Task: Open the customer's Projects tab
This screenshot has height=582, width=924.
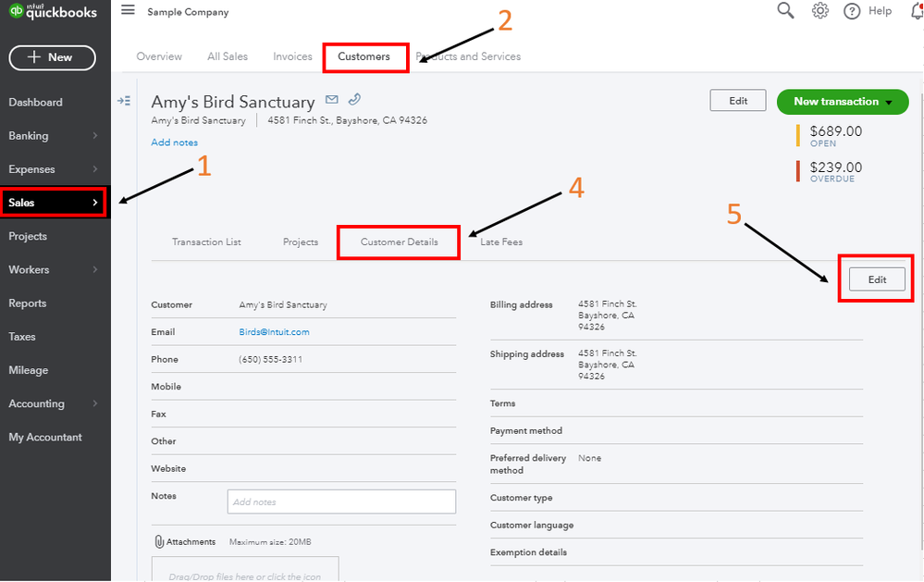Action: point(301,241)
